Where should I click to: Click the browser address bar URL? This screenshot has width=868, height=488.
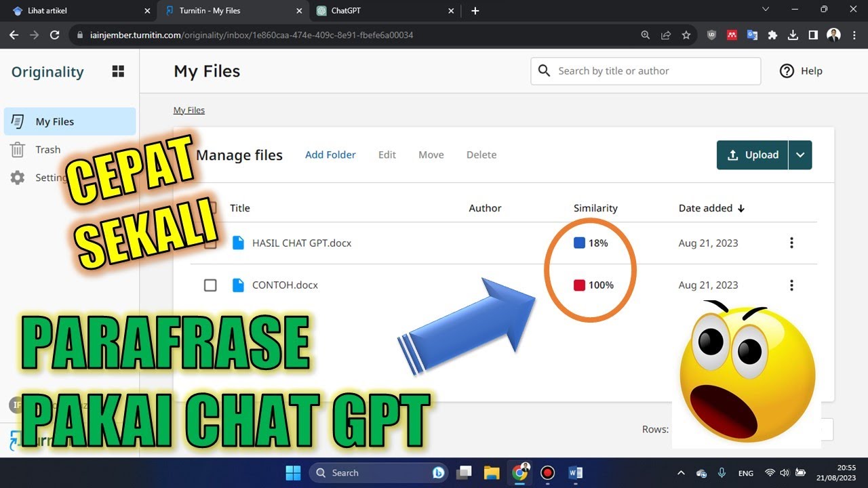pyautogui.click(x=252, y=35)
